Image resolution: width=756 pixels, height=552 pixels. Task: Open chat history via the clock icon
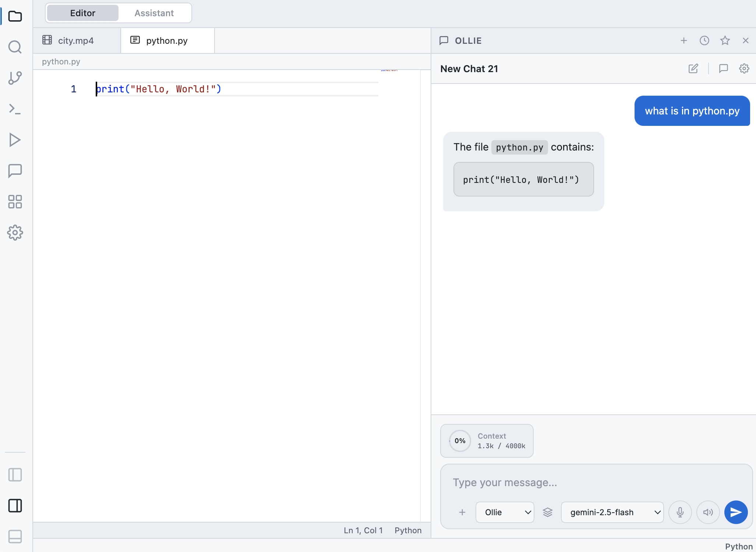point(704,40)
